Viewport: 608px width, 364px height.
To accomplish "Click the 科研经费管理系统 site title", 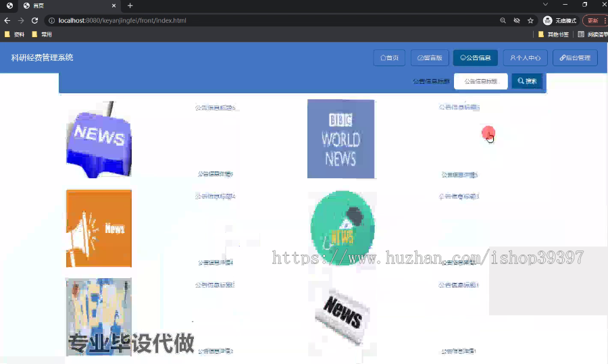I will coord(42,58).
